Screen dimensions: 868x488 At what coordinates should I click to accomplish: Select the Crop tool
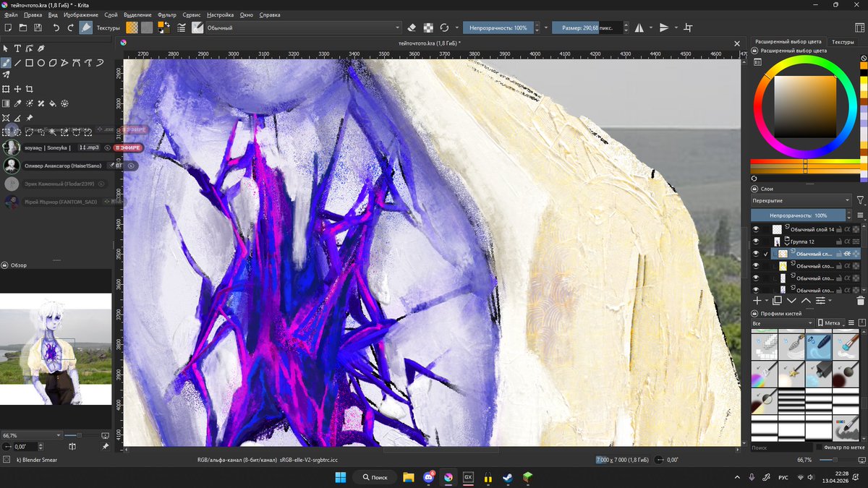(30, 89)
